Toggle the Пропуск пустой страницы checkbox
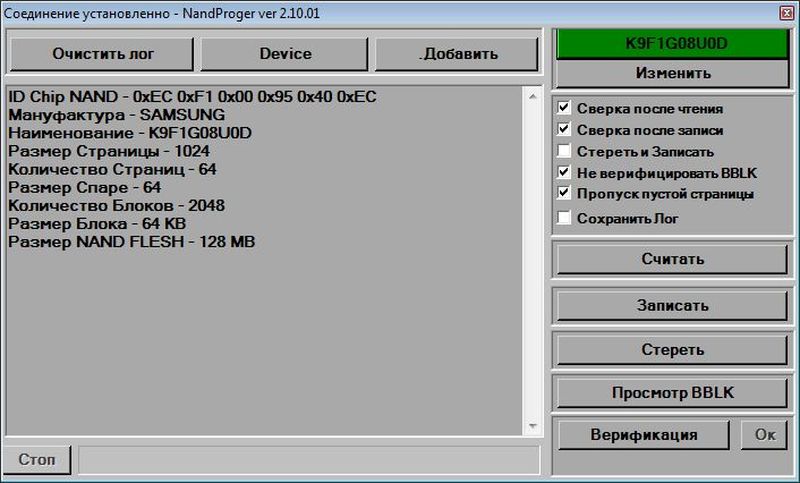The width and height of the screenshot is (800, 483). click(565, 194)
